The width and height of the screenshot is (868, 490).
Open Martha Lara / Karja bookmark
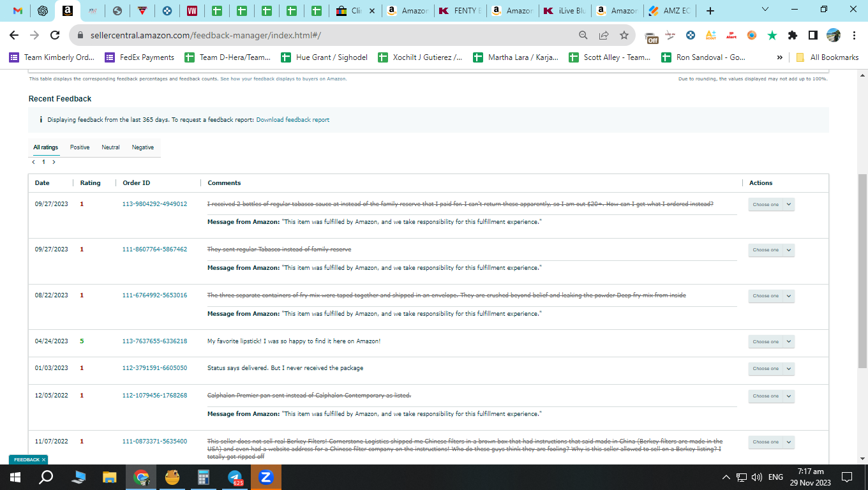516,57
